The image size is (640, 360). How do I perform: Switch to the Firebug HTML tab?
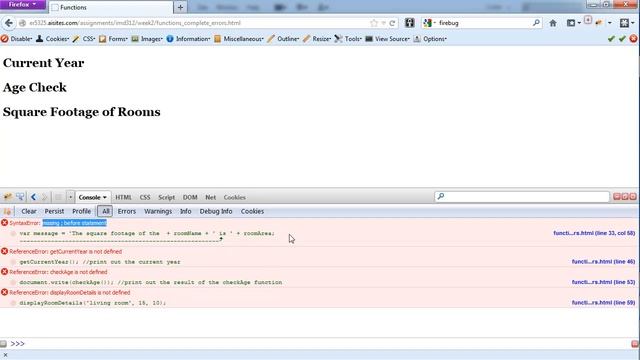(x=123, y=197)
